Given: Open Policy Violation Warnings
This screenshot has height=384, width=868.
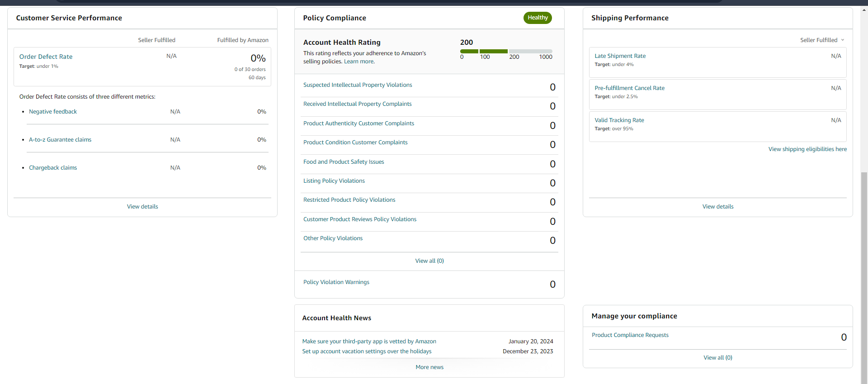Looking at the screenshot, I should point(336,282).
